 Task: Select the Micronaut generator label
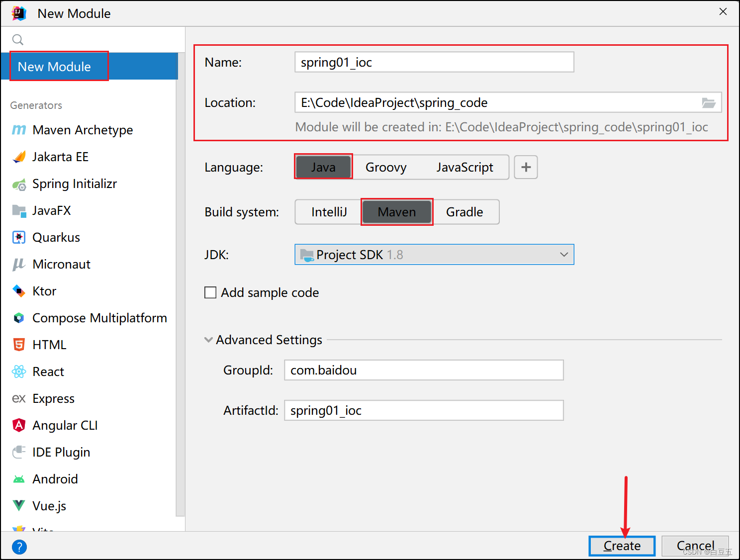pyautogui.click(x=62, y=265)
